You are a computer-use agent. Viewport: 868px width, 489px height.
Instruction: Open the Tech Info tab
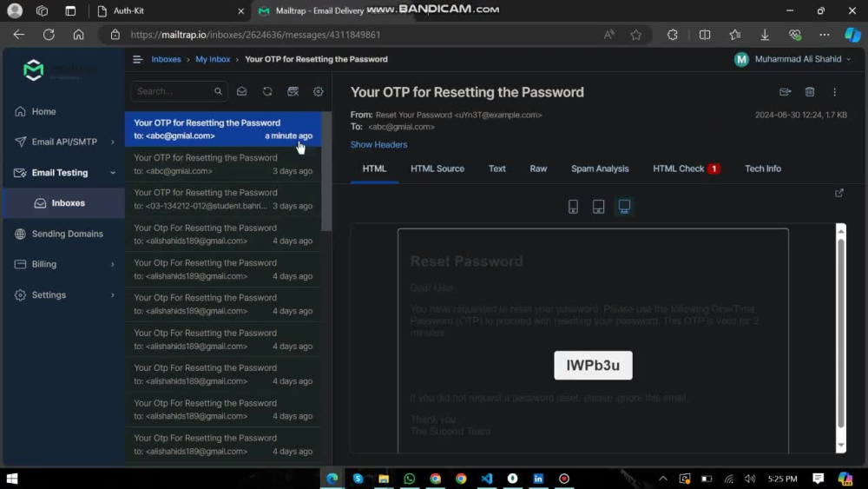click(x=762, y=169)
